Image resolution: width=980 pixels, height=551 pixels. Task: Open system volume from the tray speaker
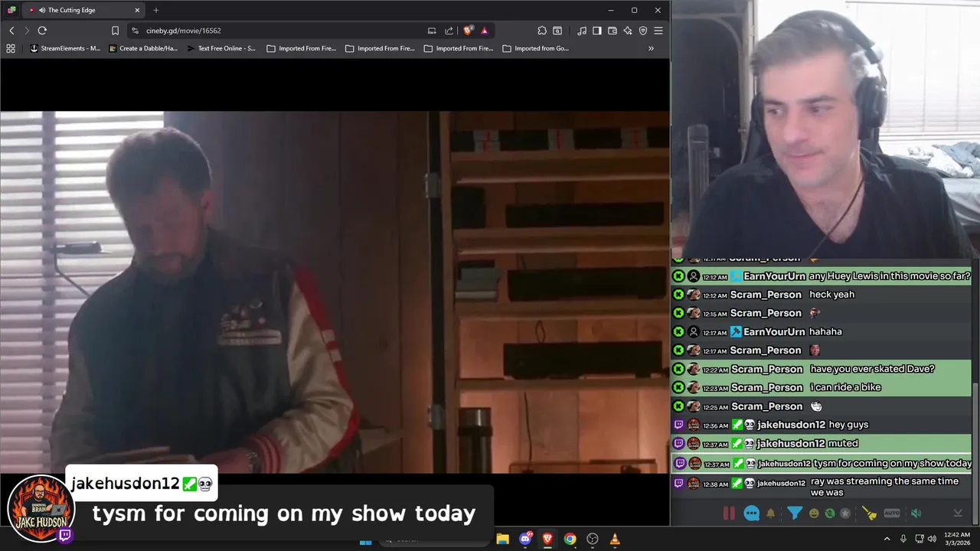(932, 539)
